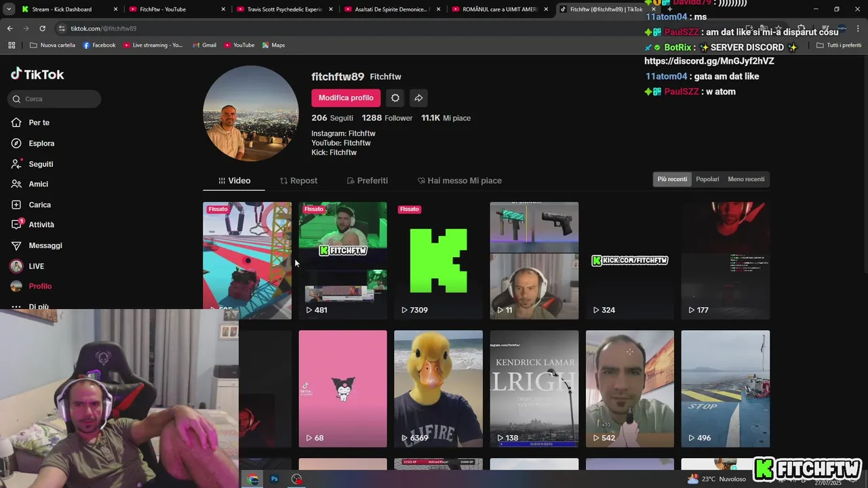Open profile settings gear icon
The height and width of the screenshot is (488, 868).
click(395, 98)
